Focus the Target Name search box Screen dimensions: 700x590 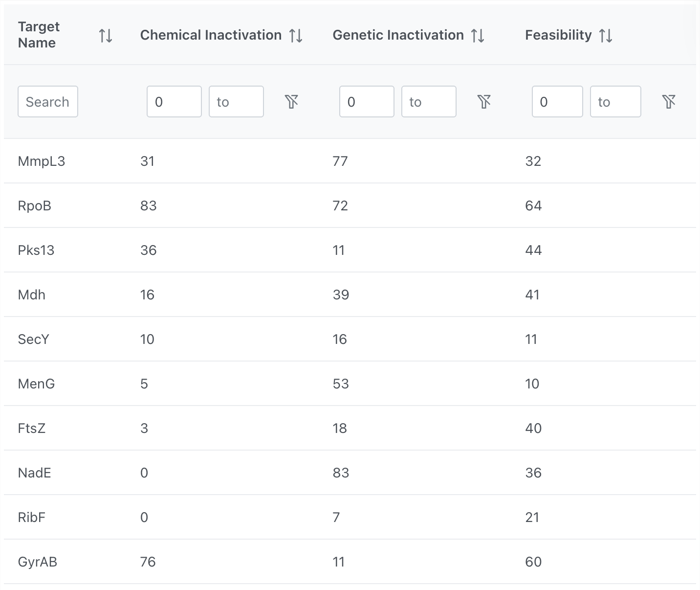tap(48, 102)
